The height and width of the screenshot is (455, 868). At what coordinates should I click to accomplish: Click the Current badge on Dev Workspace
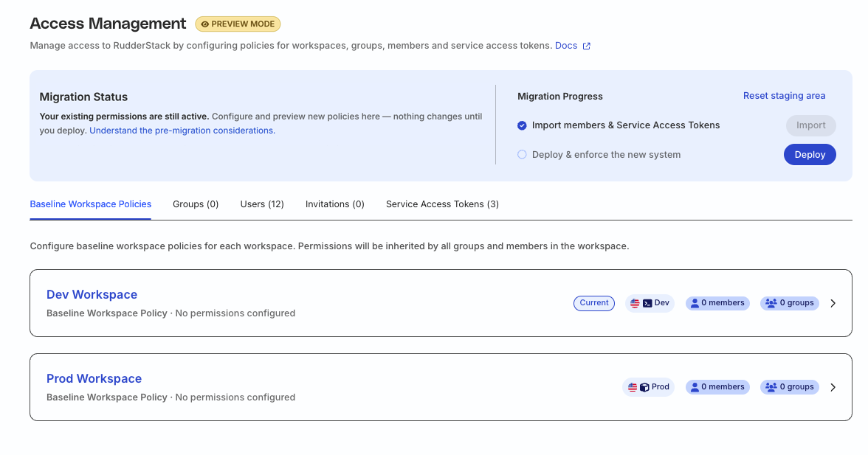click(x=594, y=303)
